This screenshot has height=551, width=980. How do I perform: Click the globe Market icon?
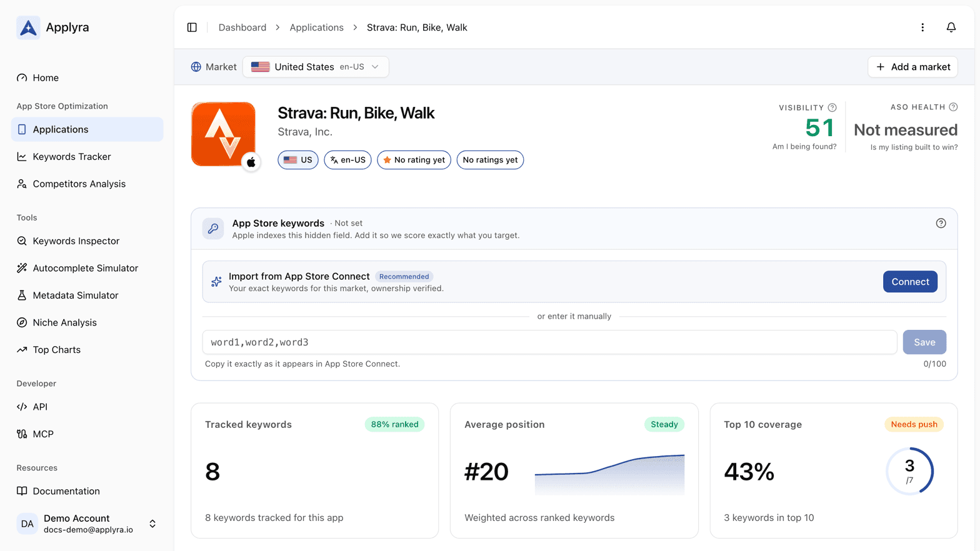196,67
